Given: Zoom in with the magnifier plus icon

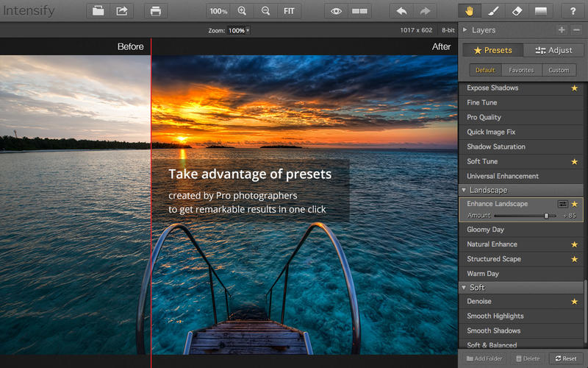Looking at the screenshot, I should (242, 11).
